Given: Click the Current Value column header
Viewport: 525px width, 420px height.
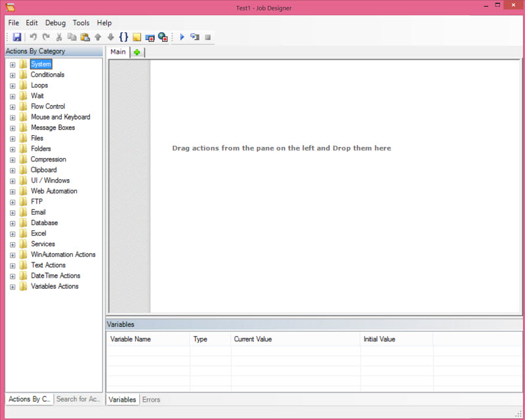Looking at the screenshot, I should coord(295,339).
